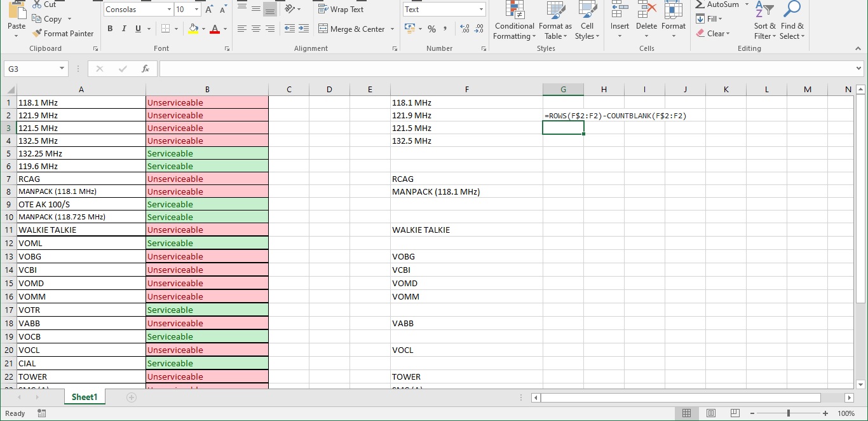
Task: Apply Bold formatting to selection
Action: coord(109,29)
